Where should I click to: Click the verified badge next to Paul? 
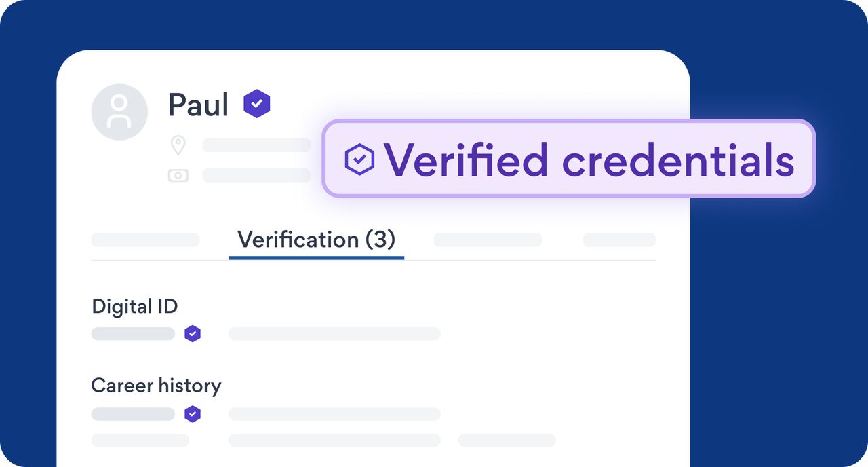(257, 104)
